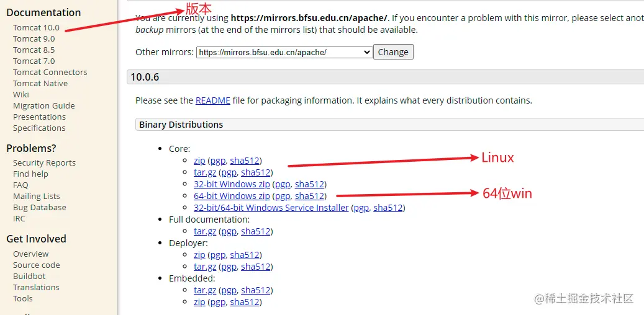Open Tomcat 10.0 documentation
This screenshot has height=315, width=644.
pyautogui.click(x=36, y=28)
